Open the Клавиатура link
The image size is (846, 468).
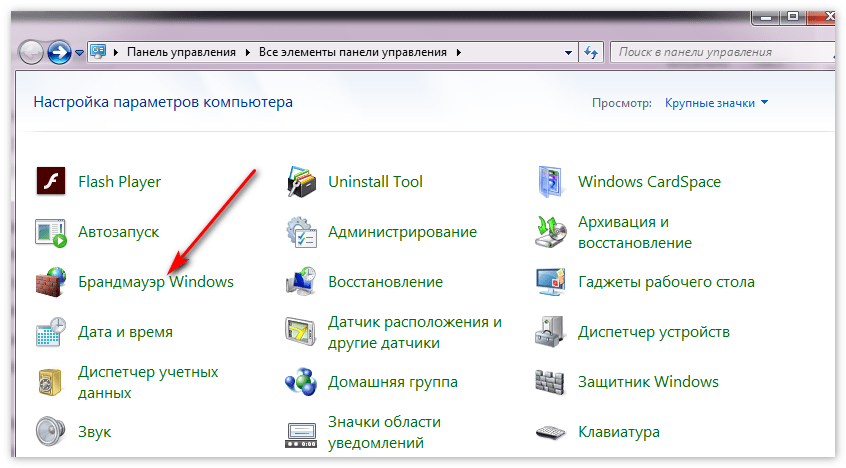point(619,432)
